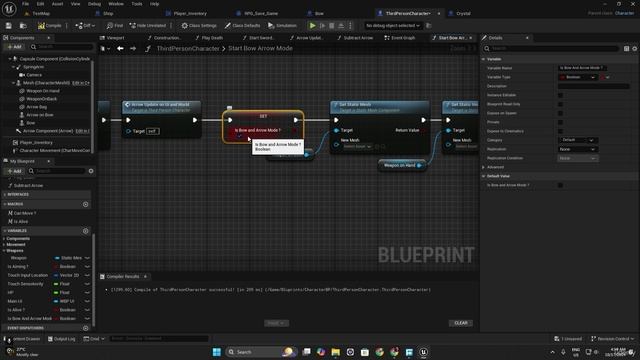Click the skip frame playback icon
640x360 pixels.
(x=322, y=26)
